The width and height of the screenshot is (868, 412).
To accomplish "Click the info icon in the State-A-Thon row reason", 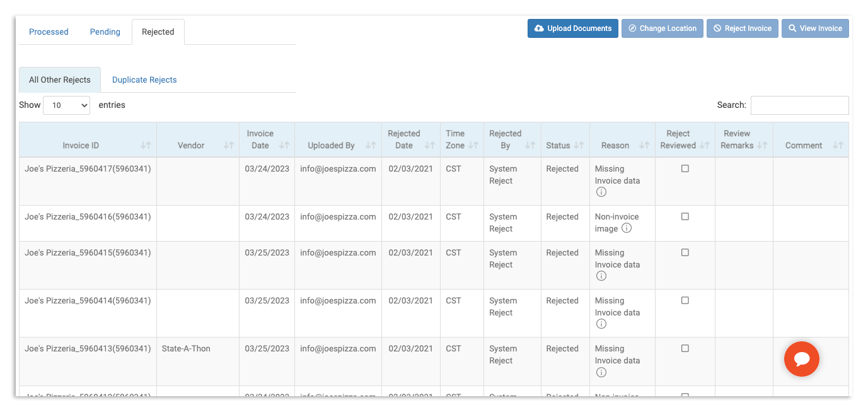I will [x=601, y=372].
